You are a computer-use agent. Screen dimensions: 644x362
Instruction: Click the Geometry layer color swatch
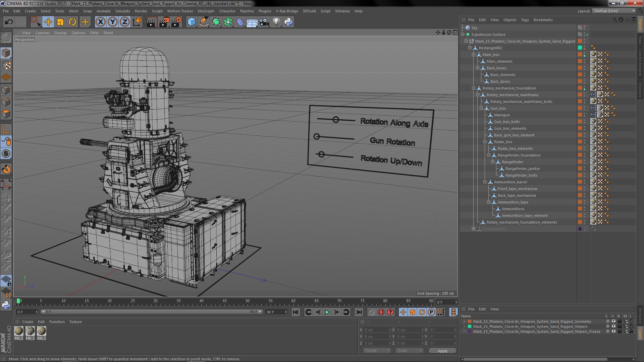(x=470, y=321)
